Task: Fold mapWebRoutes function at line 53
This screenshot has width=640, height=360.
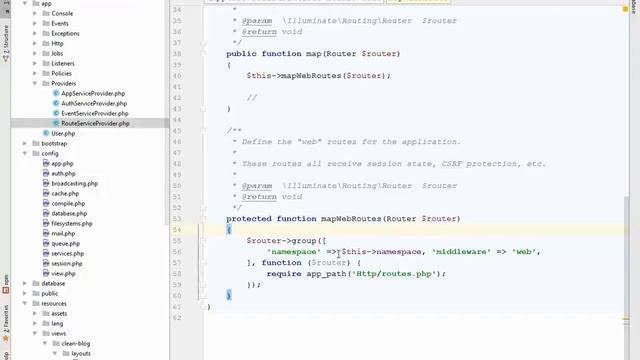Action: tap(203, 219)
